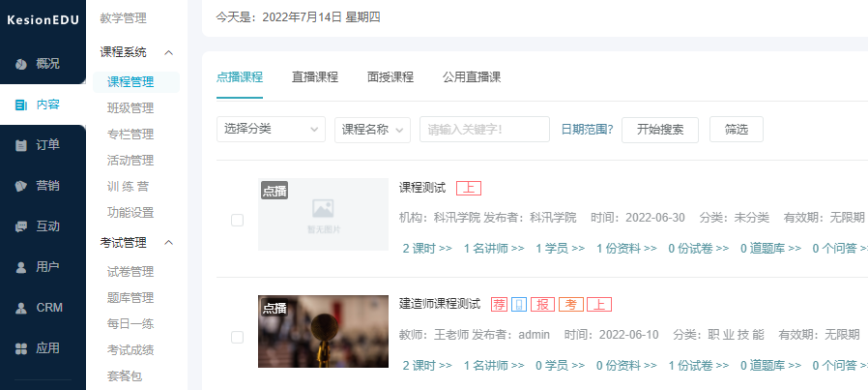Open the 互动 interaction sidebar icon
This screenshot has width=868, height=390.
(21, 226)
